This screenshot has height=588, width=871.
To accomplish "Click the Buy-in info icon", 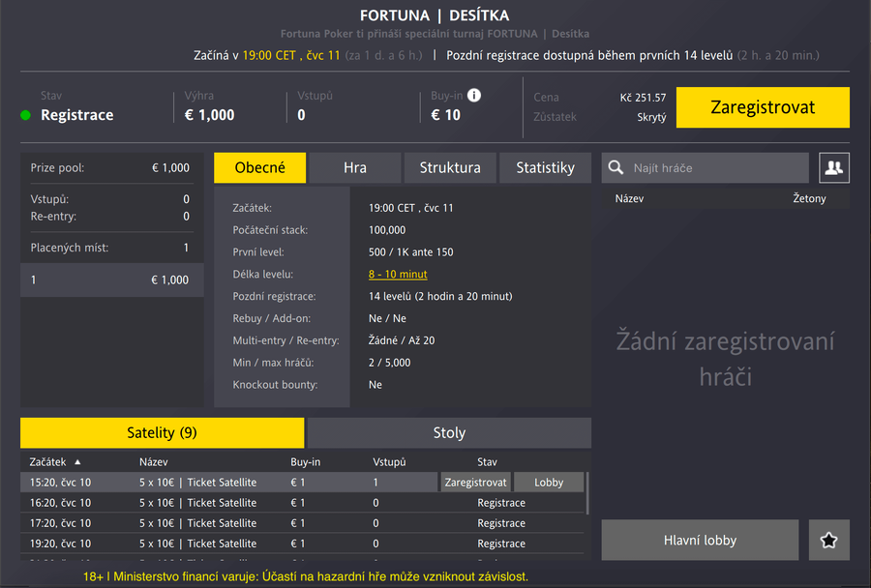I will pos(474,96).
